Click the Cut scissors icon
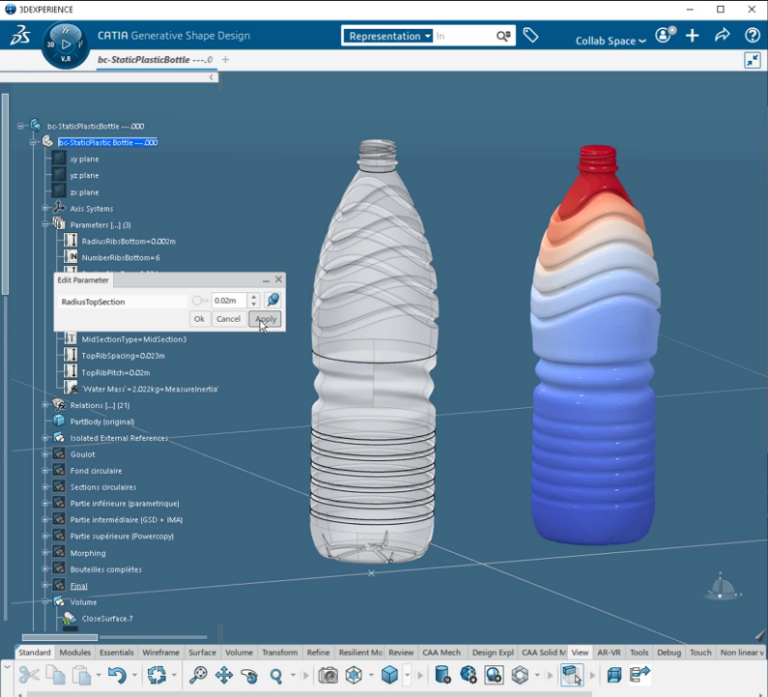The image size is (768, 697). (29, 675)
